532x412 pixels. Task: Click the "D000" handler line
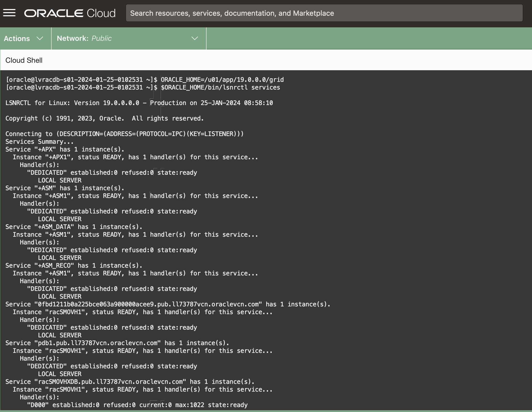(x=137, y=405)
